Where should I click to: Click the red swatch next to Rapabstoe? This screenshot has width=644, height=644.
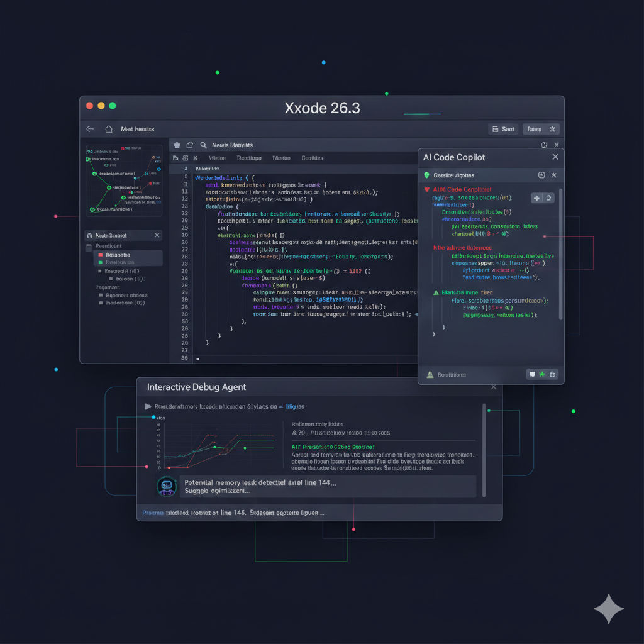(x=101, y=254)
